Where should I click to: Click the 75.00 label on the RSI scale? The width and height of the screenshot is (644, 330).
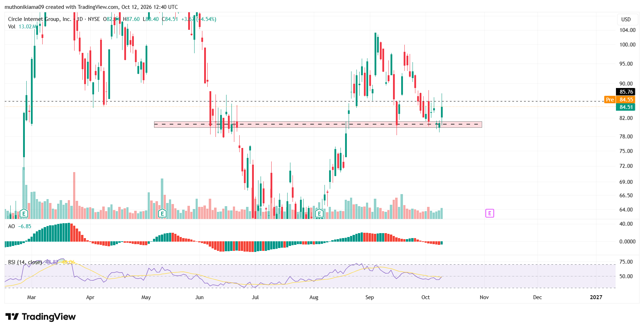[626, 262]
